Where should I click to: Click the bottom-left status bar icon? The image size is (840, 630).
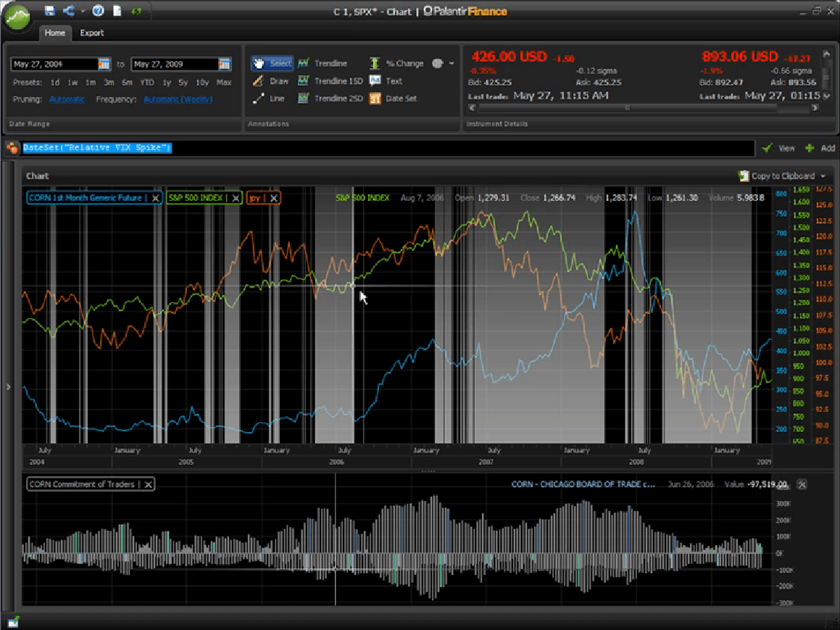point(13,622)
